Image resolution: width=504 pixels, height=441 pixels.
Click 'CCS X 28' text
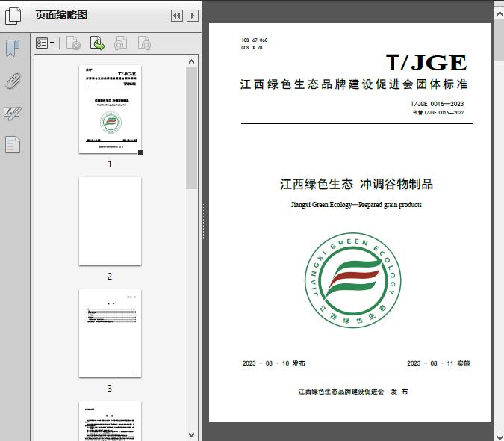point(252,47)
